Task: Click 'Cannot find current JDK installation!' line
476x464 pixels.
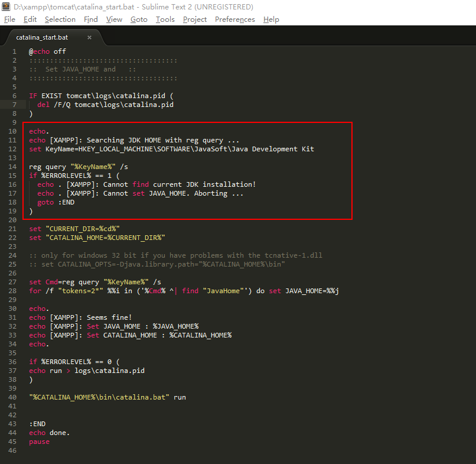Action: (146, 184)
